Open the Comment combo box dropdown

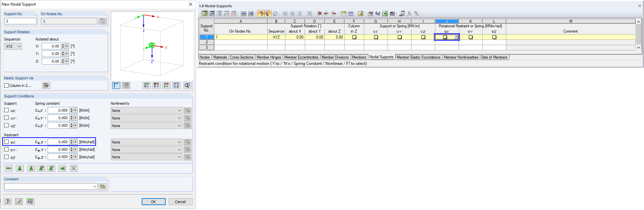click(95, 187)
